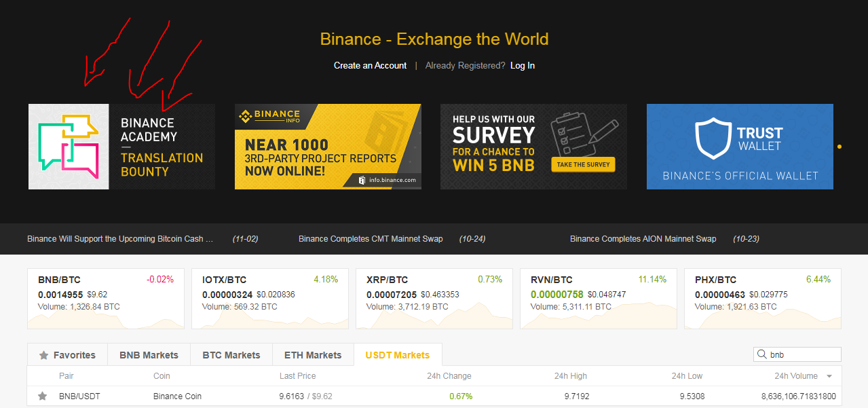Viewport: 868px width, 408px height.
Task: Switch to BNB Markets tab
Action: (149, 354)
